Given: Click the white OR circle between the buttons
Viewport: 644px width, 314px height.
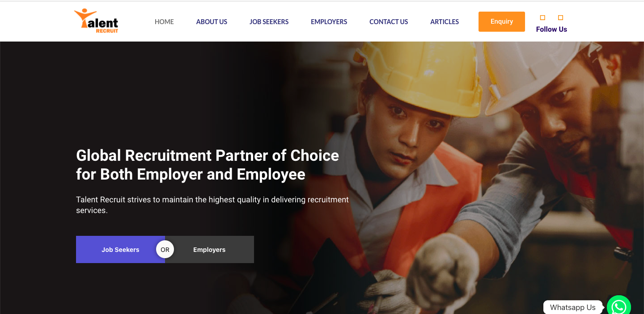Looking at the screenshot, I should point(165,250).
